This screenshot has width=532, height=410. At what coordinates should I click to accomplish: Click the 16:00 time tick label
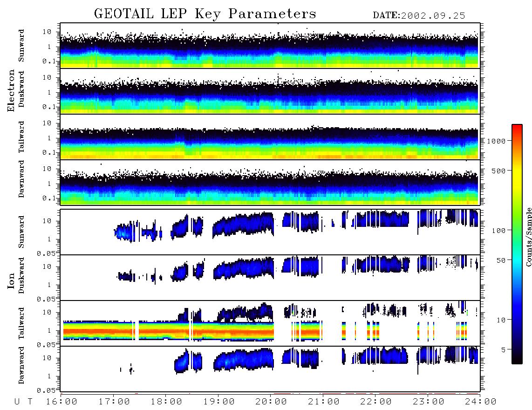pos(61,402)
